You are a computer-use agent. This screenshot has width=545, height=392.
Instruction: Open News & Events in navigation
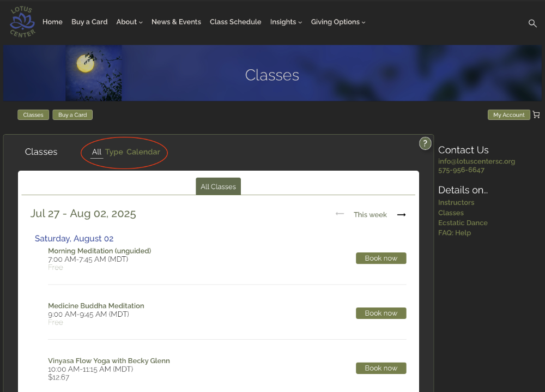(176, 22)
